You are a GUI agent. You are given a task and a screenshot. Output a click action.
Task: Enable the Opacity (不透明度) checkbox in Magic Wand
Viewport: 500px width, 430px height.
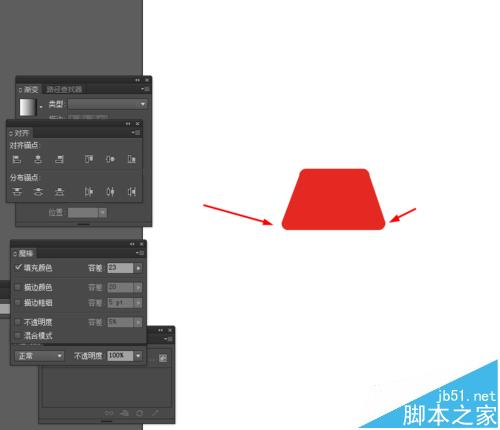pyautogui.click(x=18, y=322)
